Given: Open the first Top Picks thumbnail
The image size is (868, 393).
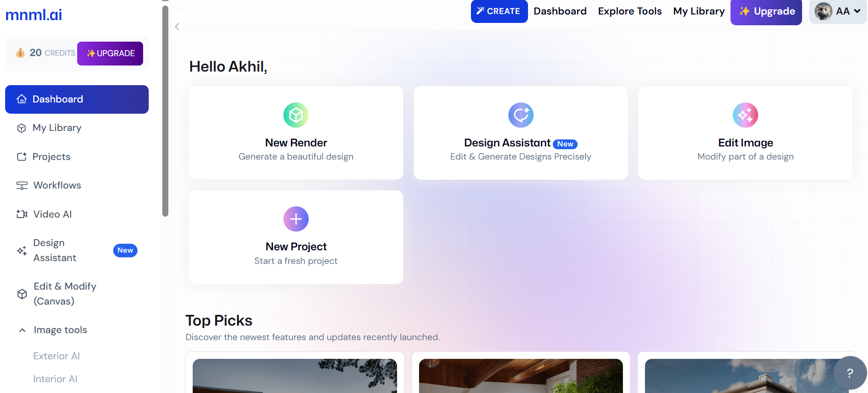Looking at the screenshot, I should pos(295,376).
